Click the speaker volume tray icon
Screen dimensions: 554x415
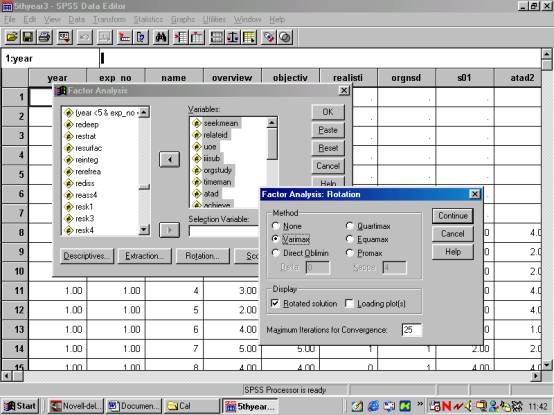point(469,406)
